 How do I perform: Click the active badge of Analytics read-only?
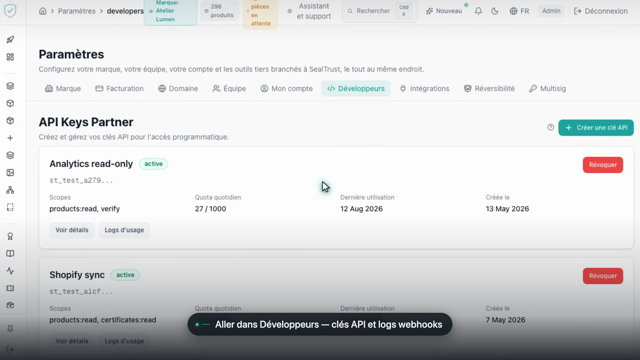153,164
